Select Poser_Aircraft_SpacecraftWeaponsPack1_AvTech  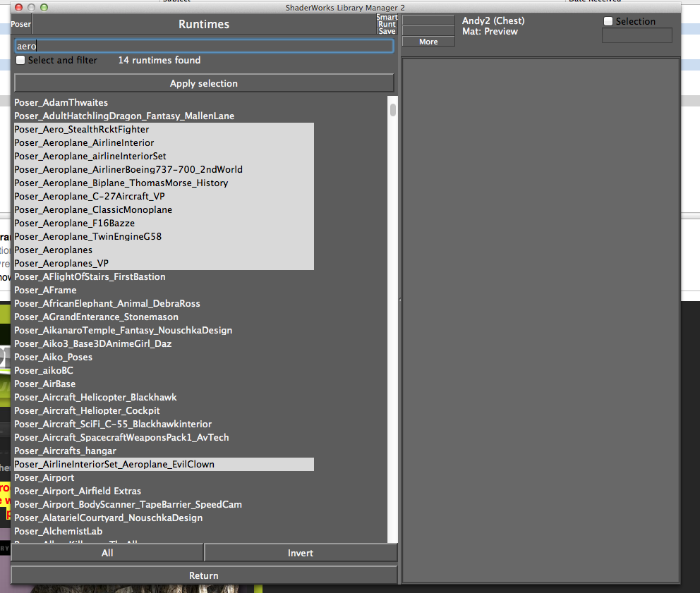(164, 437)
